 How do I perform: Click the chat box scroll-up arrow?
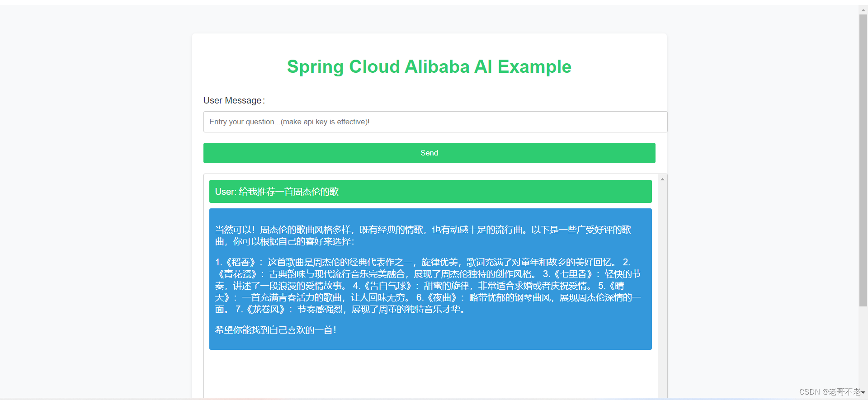[662, 179]
